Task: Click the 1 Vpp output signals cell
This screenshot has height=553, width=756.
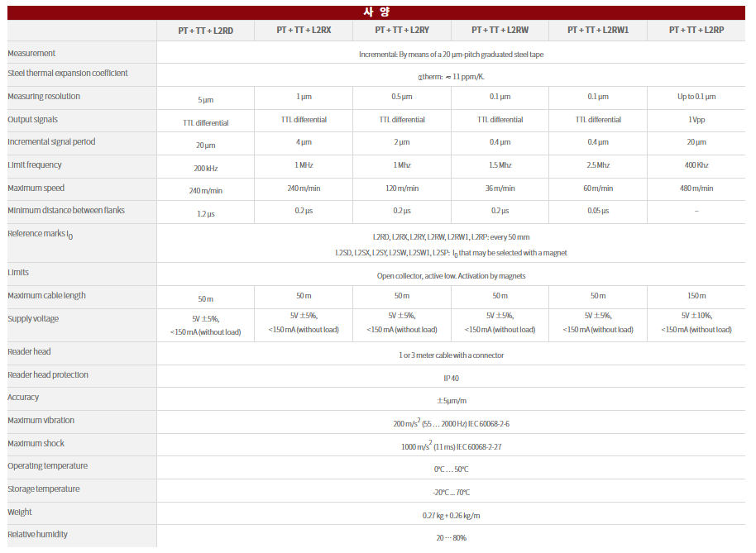Action: [696, 120]
